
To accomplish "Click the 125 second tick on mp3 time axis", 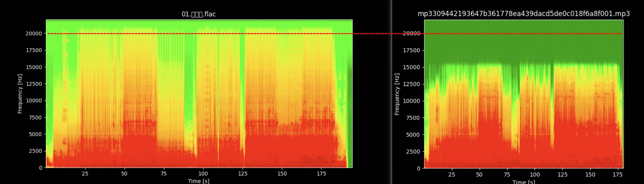I will point(563,175).
